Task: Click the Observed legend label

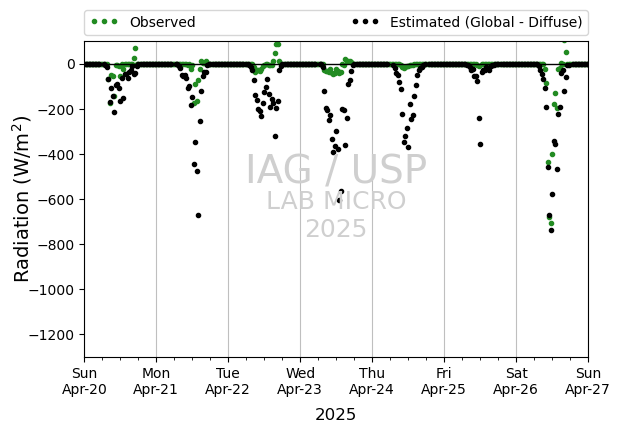Action: click(x=162, y=22)
